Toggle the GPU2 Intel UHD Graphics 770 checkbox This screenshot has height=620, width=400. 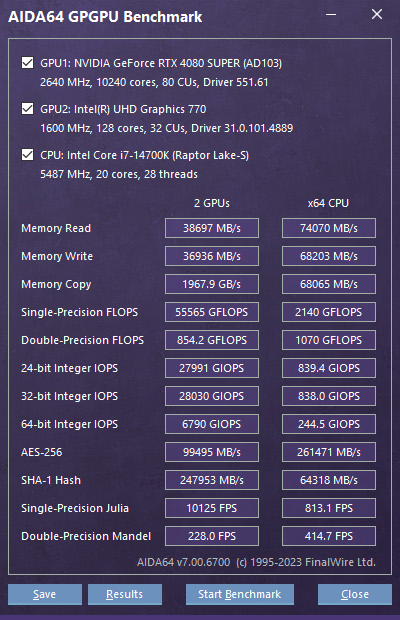coord(27,108)
